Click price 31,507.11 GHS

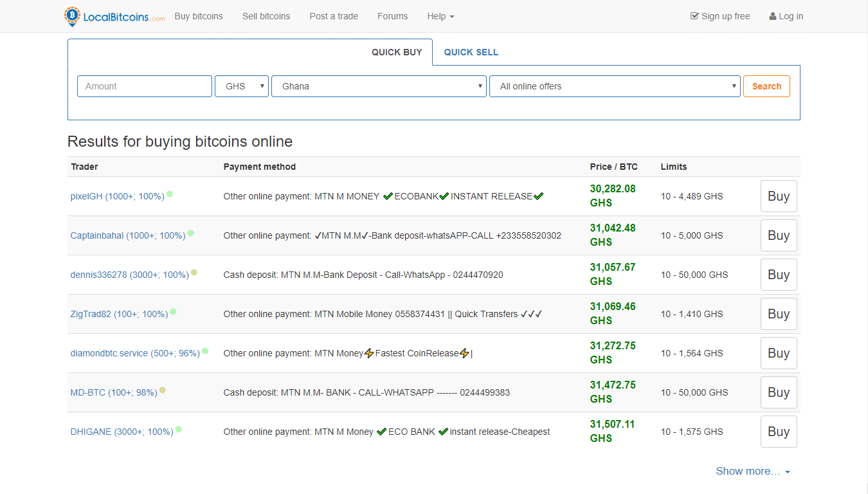coord(613,432)
